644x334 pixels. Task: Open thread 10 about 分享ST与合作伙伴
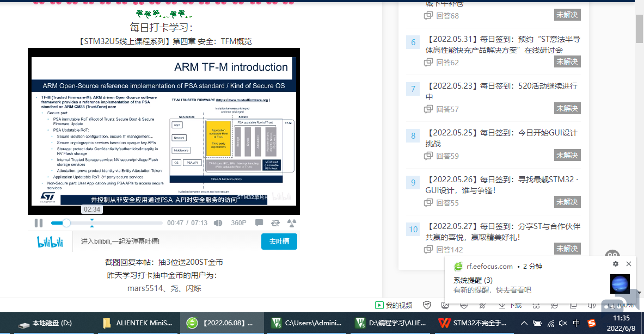pos(502,231)
